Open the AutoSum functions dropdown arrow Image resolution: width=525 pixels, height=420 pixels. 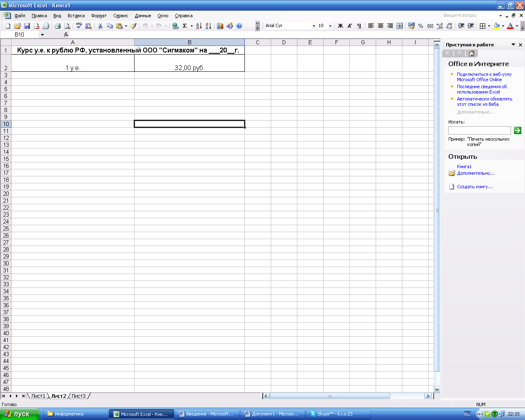pyautogui.click(x=192, y=26)
